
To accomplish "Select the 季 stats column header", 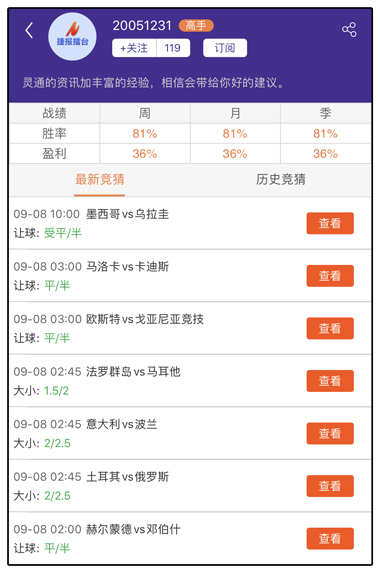I will coord(325,113).
